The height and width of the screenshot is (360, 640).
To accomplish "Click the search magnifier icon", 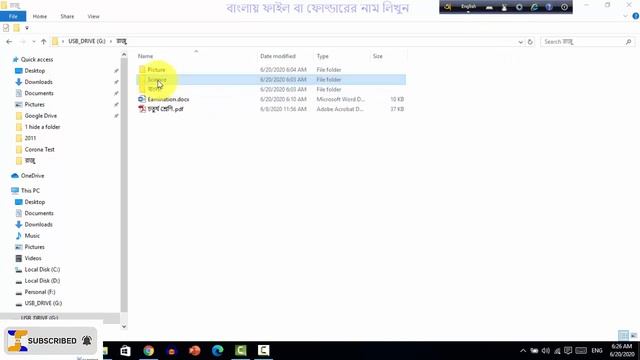I will coord(629,42).
